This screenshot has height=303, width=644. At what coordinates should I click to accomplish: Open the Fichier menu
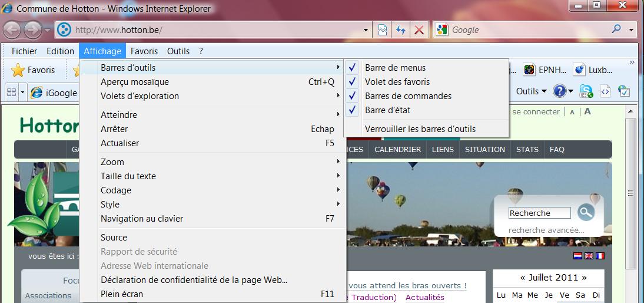(24, 51)
